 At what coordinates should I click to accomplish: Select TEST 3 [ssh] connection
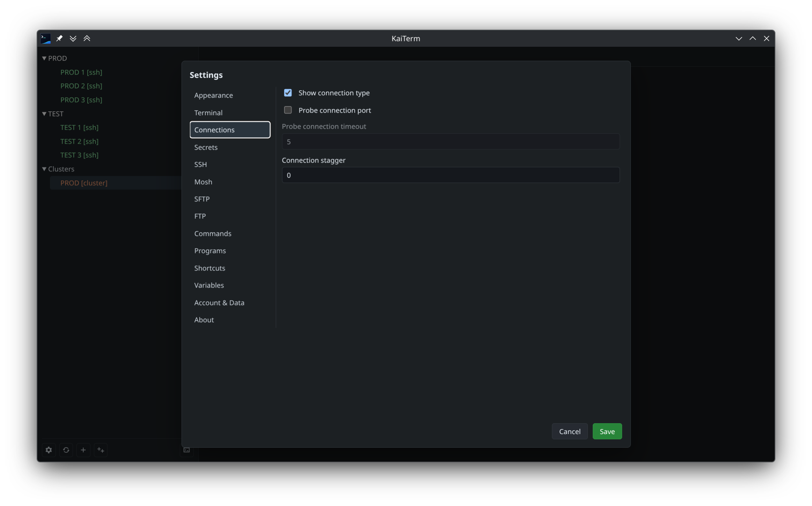pos(80,155)
